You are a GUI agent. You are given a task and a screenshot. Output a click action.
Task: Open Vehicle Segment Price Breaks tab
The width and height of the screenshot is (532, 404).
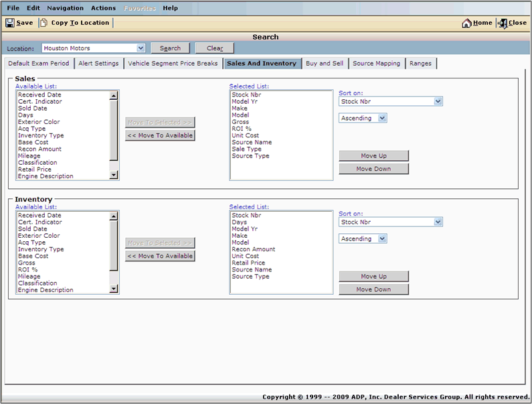[173, 63]
